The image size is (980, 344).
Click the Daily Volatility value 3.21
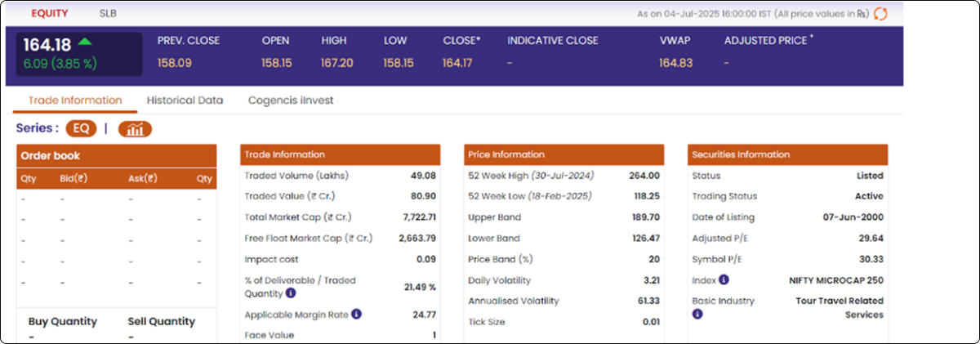pyautogui.click(x=651, y=280)
